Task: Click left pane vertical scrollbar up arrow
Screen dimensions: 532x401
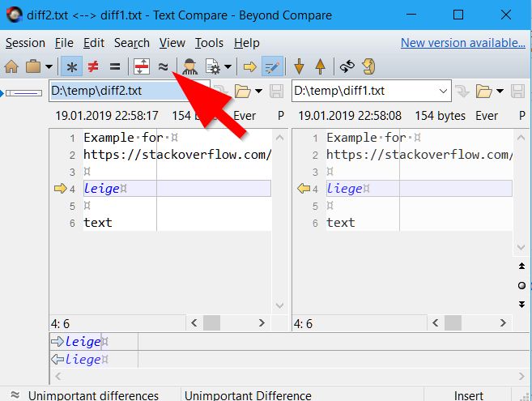Action: pyautogui.click(x=279, y=138)
